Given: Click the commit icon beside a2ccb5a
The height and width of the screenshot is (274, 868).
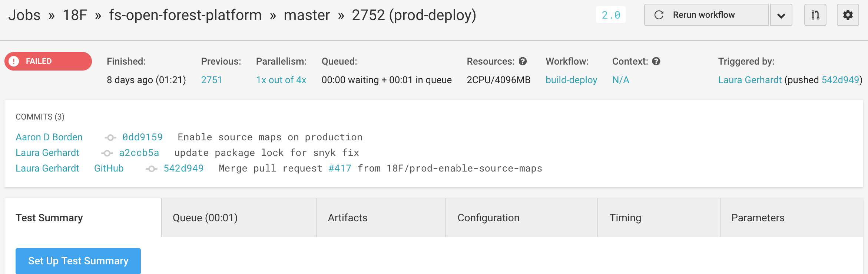Looking at the screenshot, I should (x=107, y=153).
